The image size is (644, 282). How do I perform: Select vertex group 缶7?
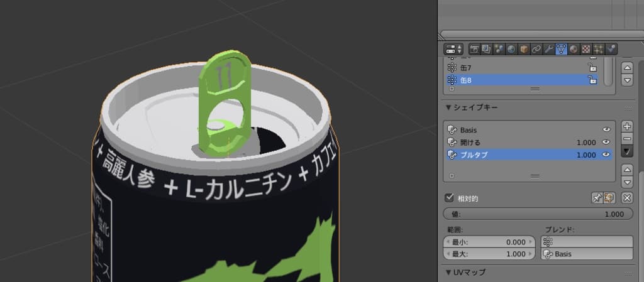[x=522, y=68]
